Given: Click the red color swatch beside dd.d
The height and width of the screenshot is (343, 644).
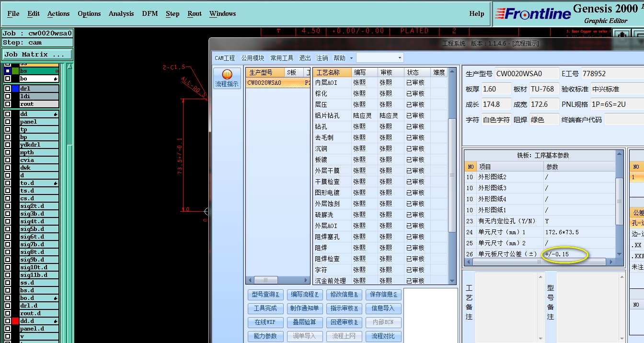Looking at the screenshot, I should tap(15, 321).
